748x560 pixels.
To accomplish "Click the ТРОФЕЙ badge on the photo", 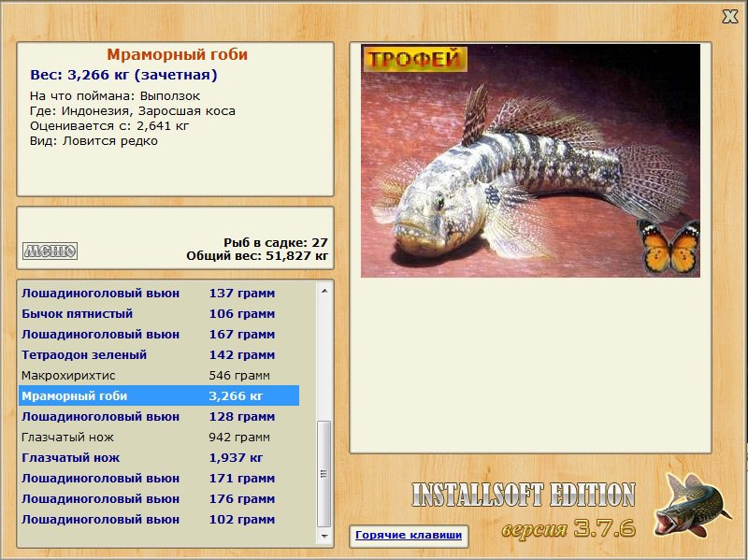I will point(415,59).
